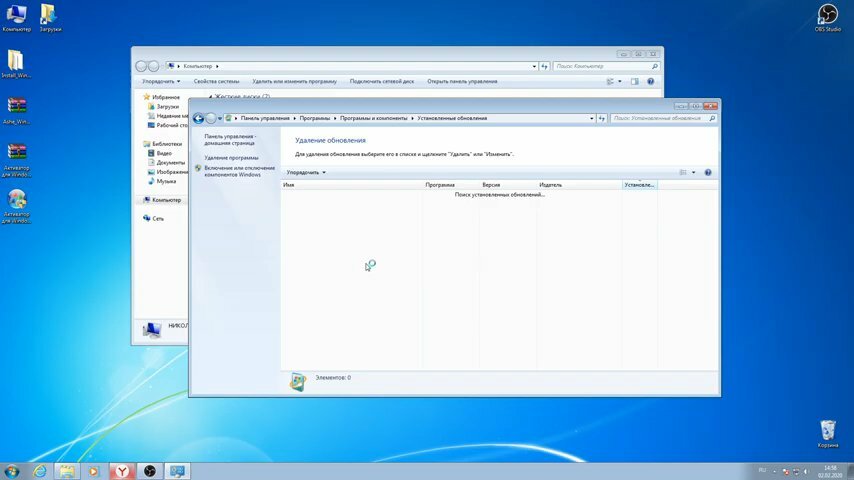The height and width of the screenshot is (480, 854).
Task: Click the back arrow in updates window
Action: (198, 118)
